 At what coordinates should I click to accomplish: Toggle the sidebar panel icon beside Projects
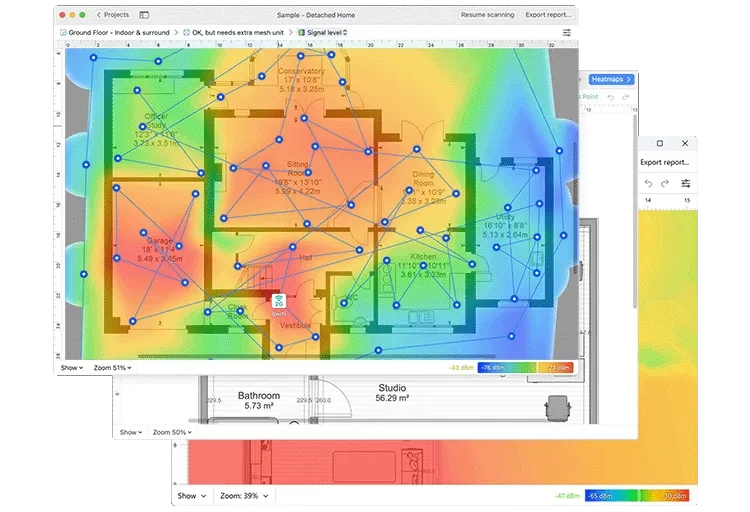pyautogui.click(x=144, y=15)
